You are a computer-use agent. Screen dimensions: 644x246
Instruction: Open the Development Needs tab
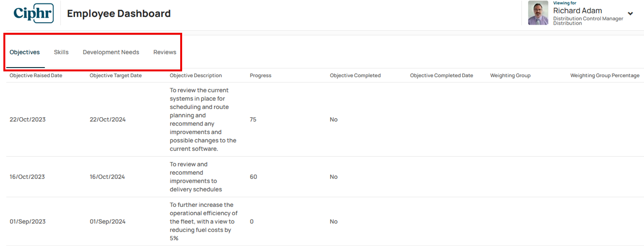111,52
